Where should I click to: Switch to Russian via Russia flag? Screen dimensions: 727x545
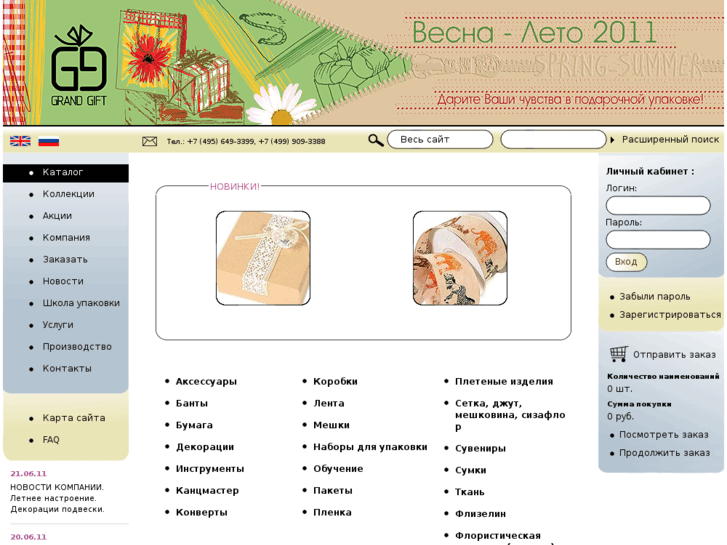[x=49, y=141]
